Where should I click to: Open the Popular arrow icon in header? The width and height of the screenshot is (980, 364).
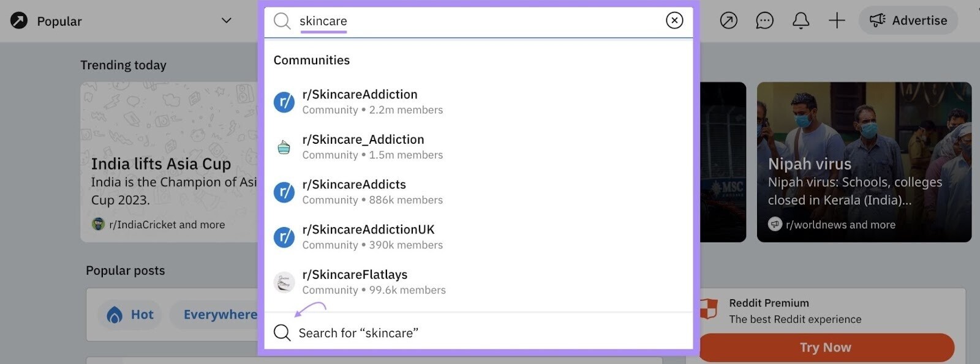point(728,21)
